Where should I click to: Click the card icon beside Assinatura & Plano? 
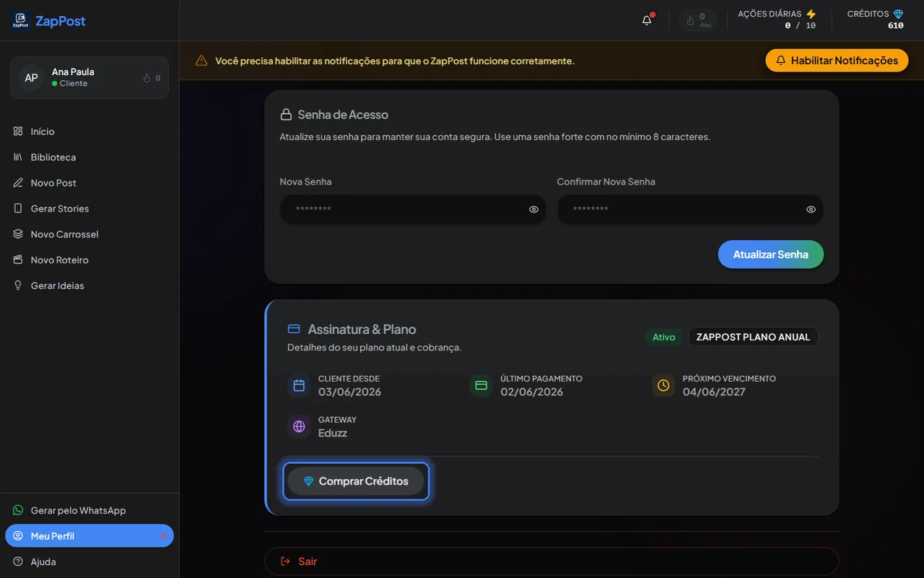point(294,329)
